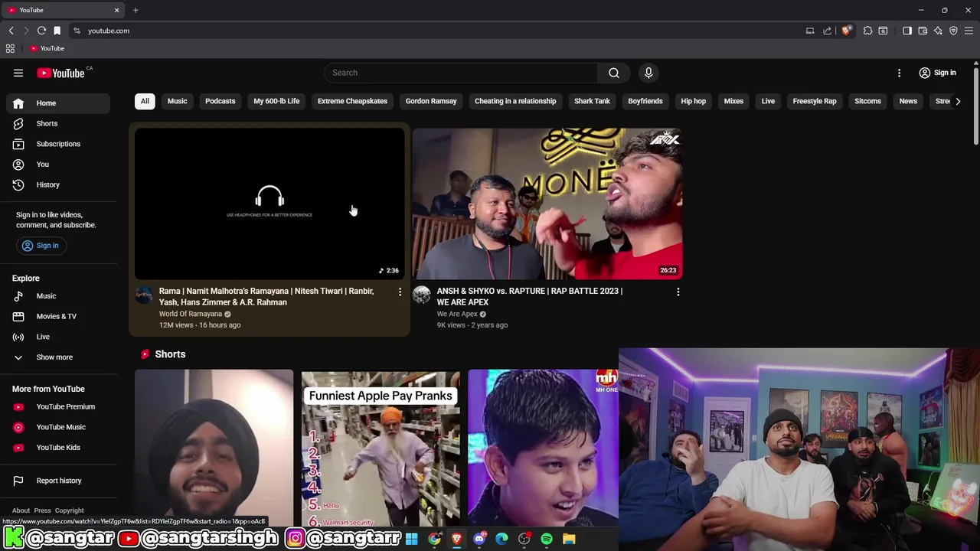Select the Sitcoms chip

[867, 101]
